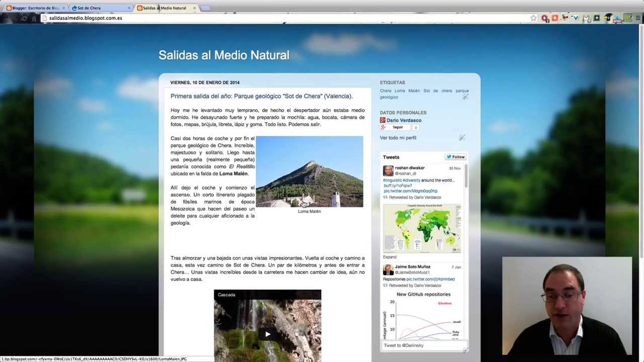Click the Etiquetas widget wrench edit icon
Image resolution: width=644 pixels, height=362 pixels.
tap(465, 97)
